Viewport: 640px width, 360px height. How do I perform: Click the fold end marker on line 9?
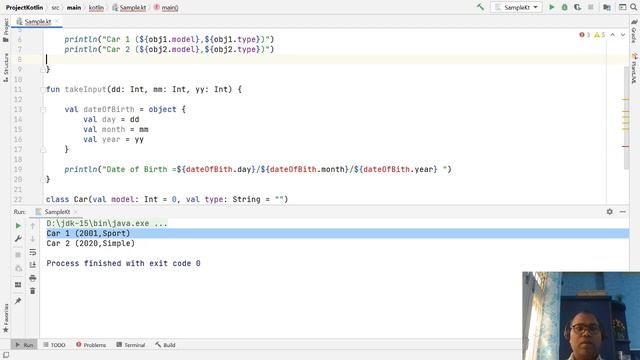[x=43, y=69]
